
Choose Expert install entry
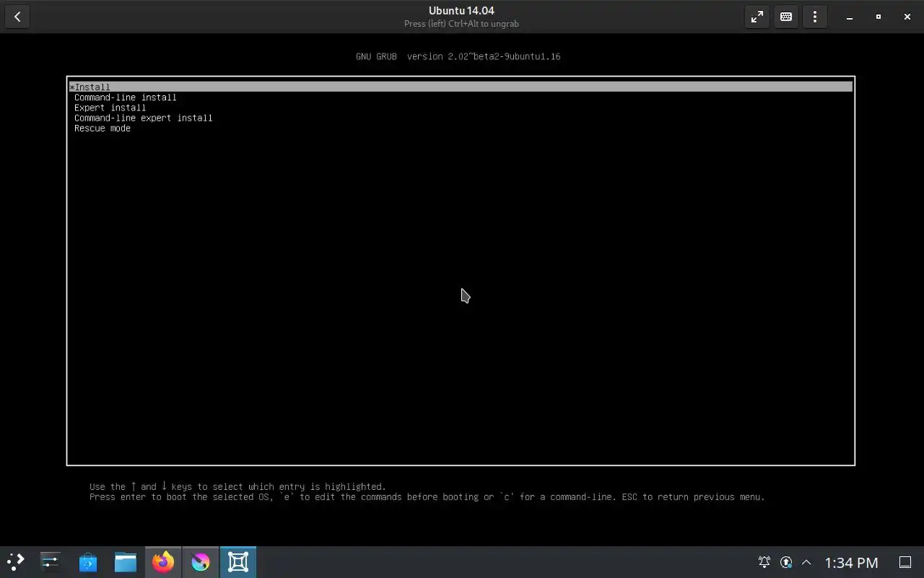[x=110, y=108]
